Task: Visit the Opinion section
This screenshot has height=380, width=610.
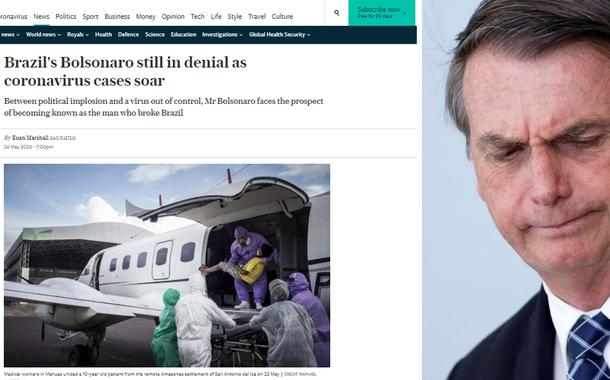Action: pyautogui.click(x=173, y=16)
